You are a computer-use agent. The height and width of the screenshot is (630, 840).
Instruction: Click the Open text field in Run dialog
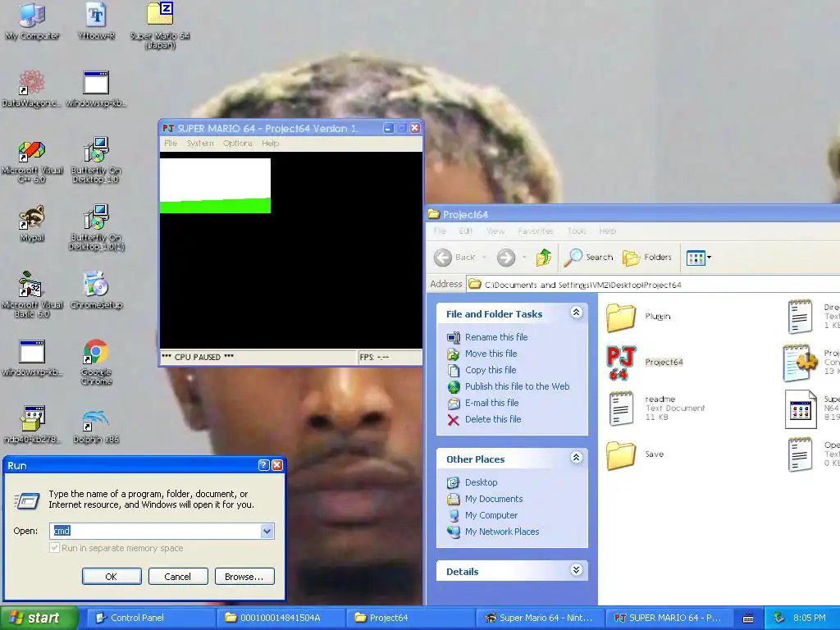coord(155,532)
